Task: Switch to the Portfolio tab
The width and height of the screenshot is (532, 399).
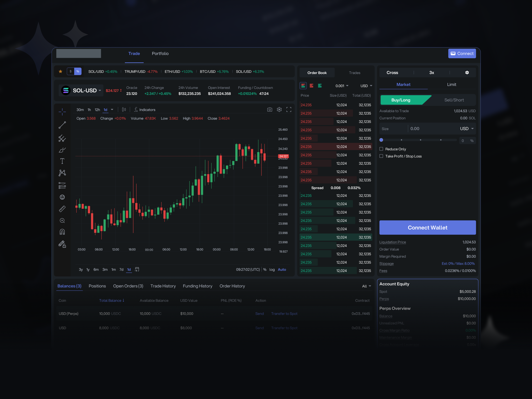Action: [160, 54]
